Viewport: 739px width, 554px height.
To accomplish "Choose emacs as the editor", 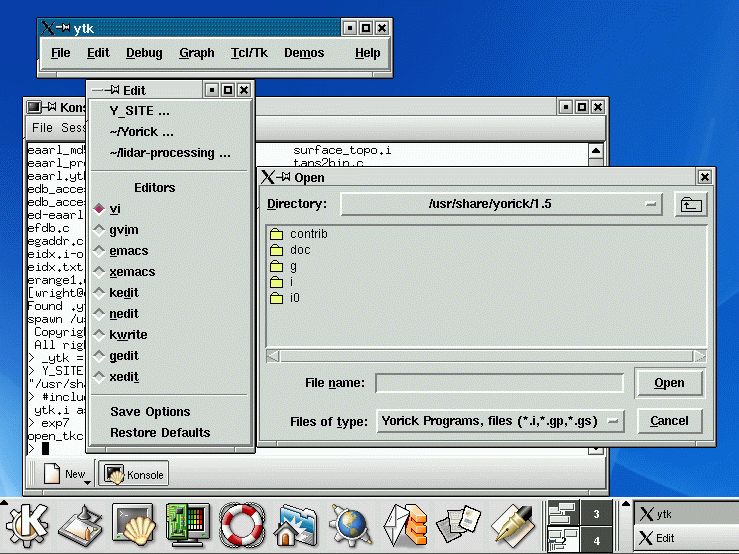I will click(99, 251).
